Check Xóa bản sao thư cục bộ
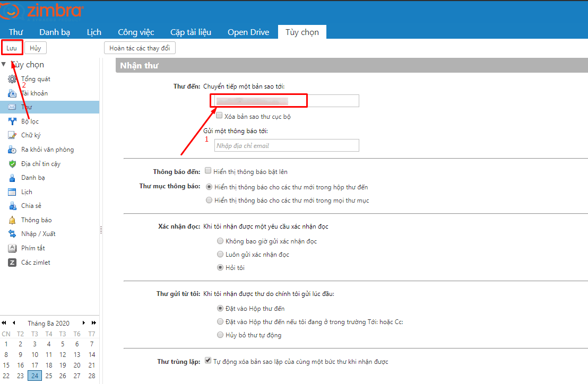Image resolution: width=588 pixels, height=384 pixels. click(219, 116)
